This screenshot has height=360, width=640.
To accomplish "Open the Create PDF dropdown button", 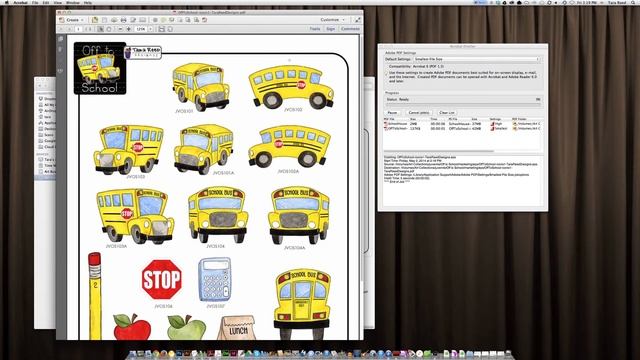I will pos(72,20).
